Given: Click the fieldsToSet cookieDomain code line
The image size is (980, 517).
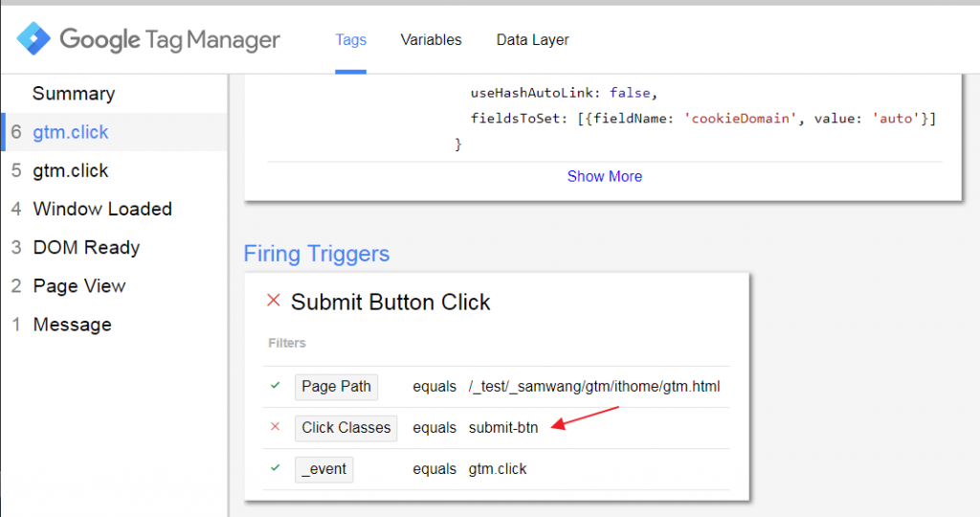Looking at the screenshot, I should pos(703,118).
